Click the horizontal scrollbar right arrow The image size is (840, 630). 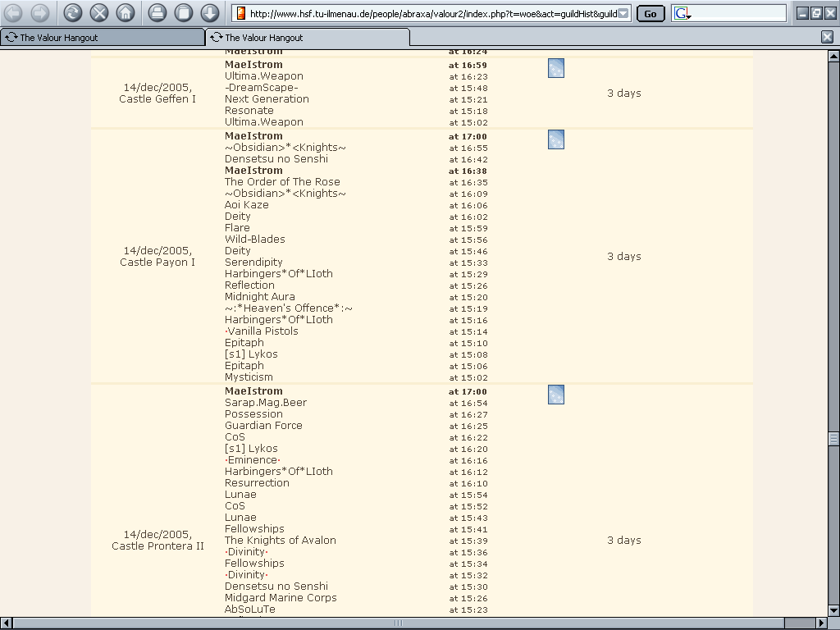point(822,623)
